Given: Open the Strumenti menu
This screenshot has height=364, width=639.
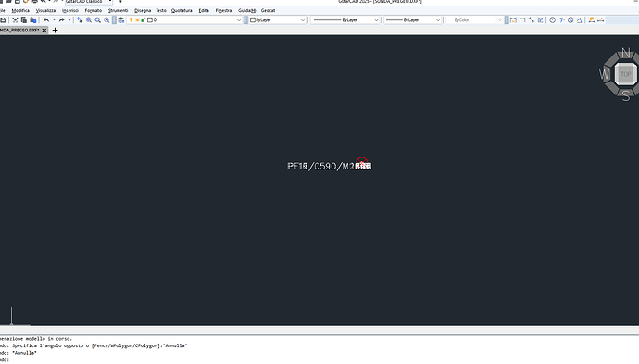Looking at the screenshot, I should coord(119,10).
